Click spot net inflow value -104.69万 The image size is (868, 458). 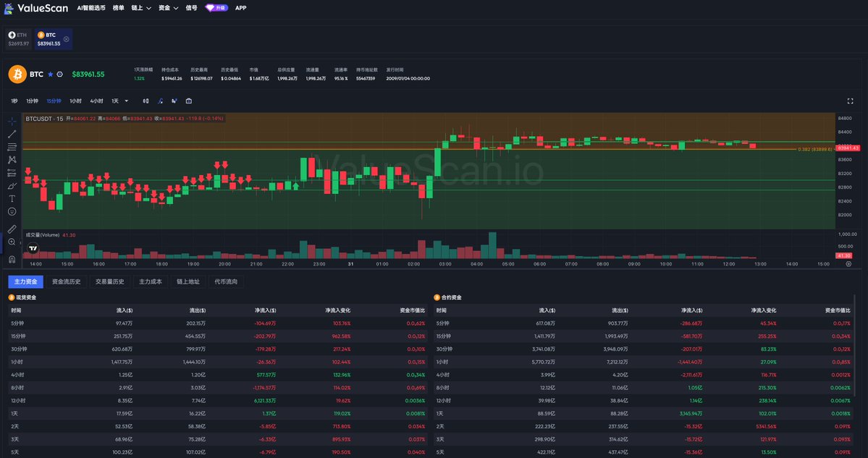(x=265, y=323)
